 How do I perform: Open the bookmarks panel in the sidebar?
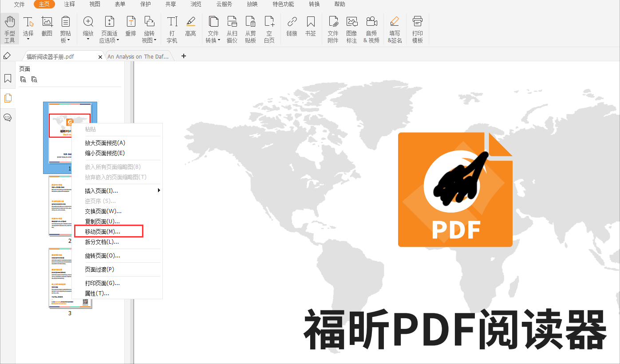(x=7, y=79)
